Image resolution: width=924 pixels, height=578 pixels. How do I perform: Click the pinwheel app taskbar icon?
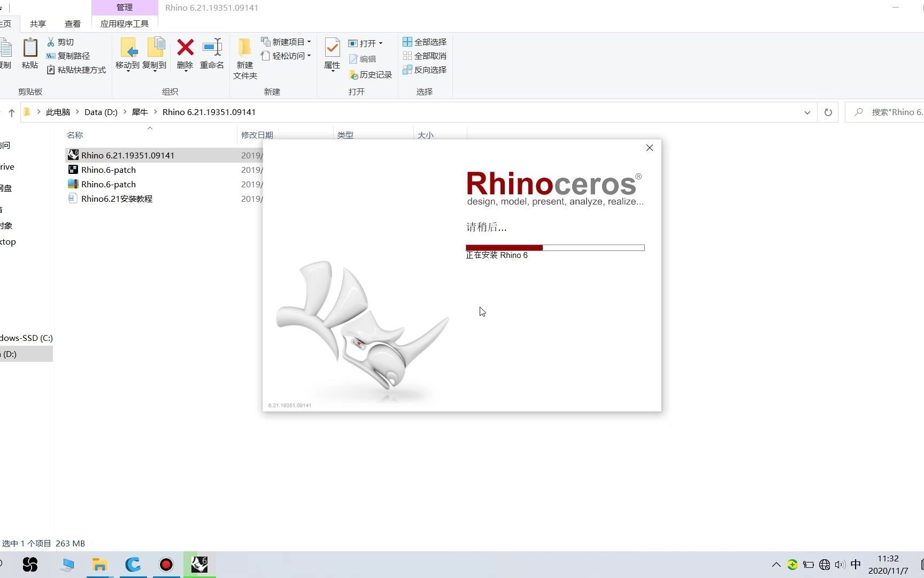pos(30,565)
